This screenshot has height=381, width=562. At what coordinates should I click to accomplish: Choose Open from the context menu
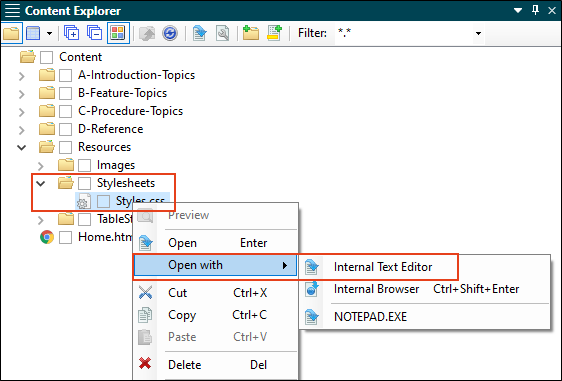pyautogui.click(x=215, y=243)
